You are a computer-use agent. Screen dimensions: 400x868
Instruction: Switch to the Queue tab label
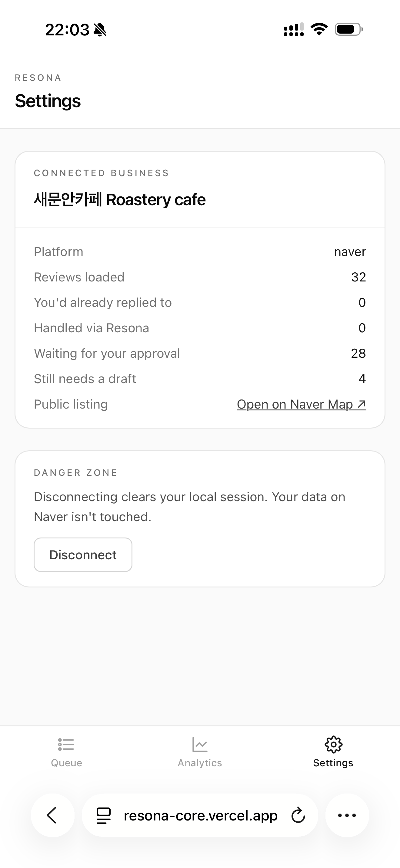click(66, 763)
